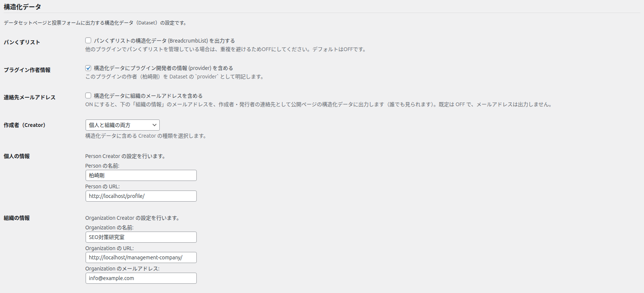Screen dimensions: 644x293
Task: Click the 個人の情報 row label
Action: [x=17, y=156]
